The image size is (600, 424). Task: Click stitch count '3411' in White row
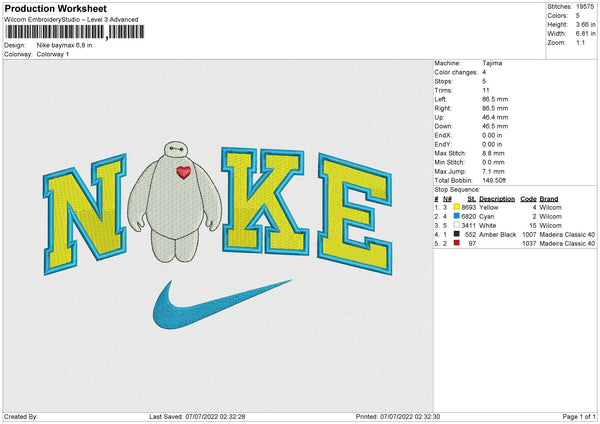pyautogui.click(x=469, y=225)
